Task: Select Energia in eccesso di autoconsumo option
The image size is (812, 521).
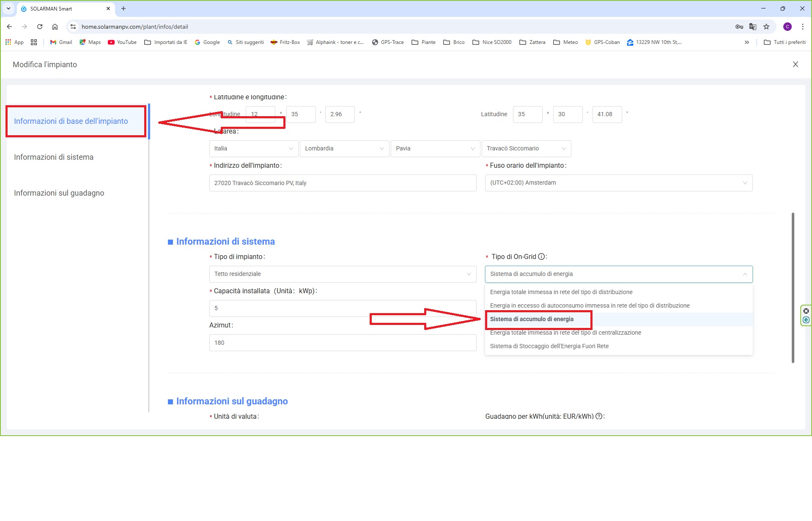Action: pos(619,306)
